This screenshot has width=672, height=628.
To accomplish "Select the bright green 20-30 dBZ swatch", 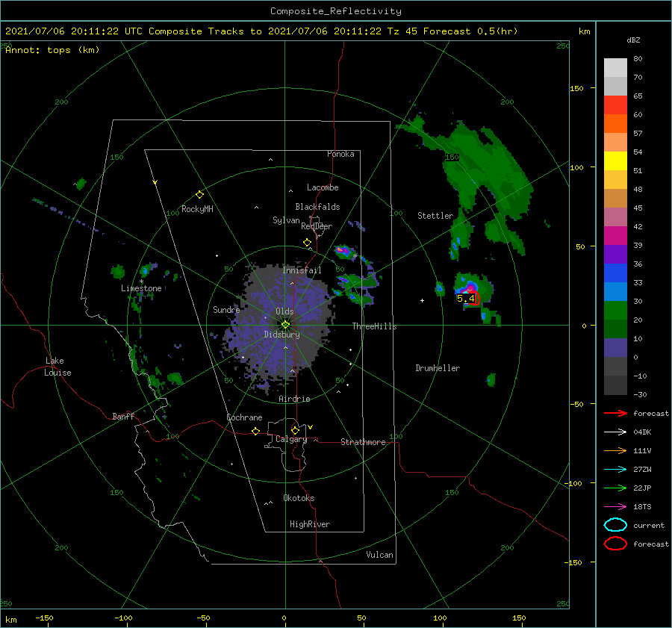I will tap(615, 310).
